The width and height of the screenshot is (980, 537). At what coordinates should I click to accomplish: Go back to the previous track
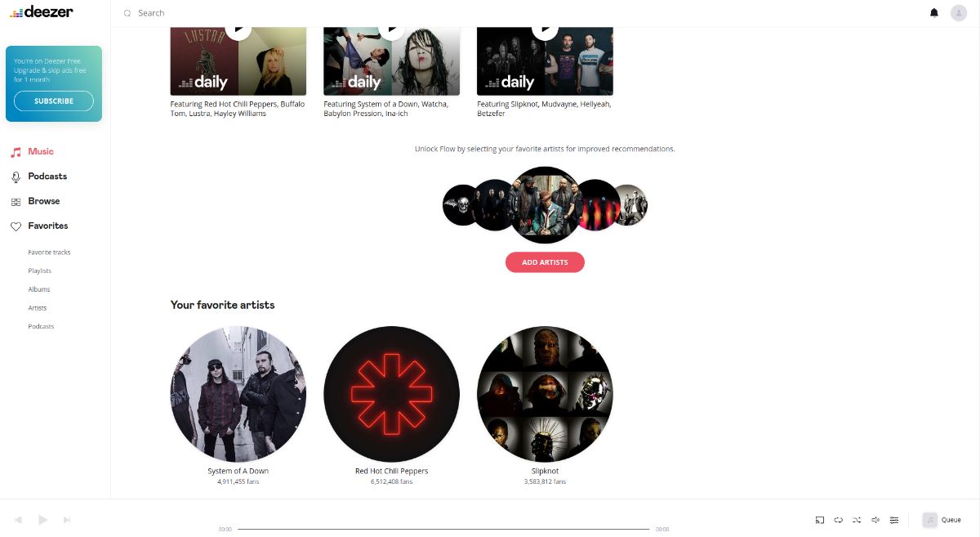coord(18,520)
